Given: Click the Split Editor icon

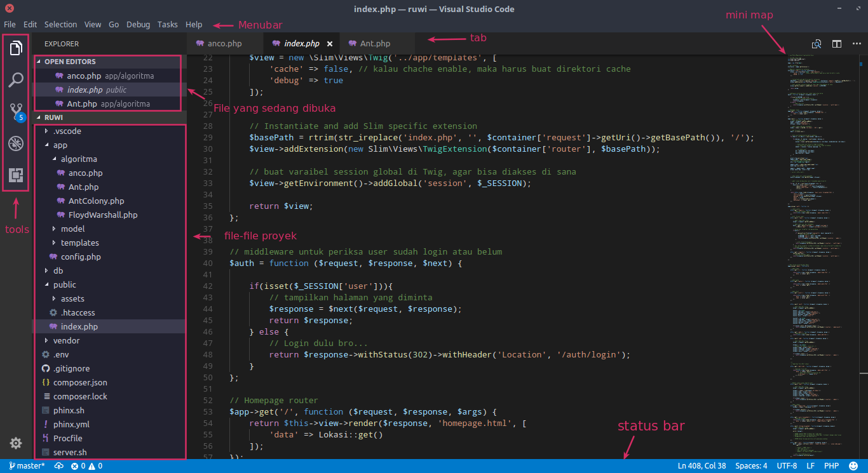Looking at the screenshot, I should click(x=836, y=43).
